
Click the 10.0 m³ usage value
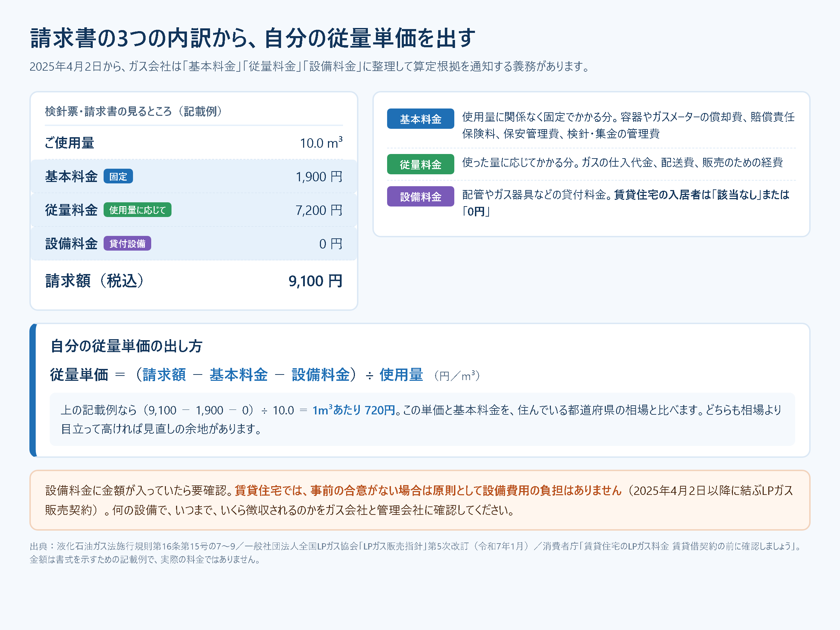click(x=321, y=143)
